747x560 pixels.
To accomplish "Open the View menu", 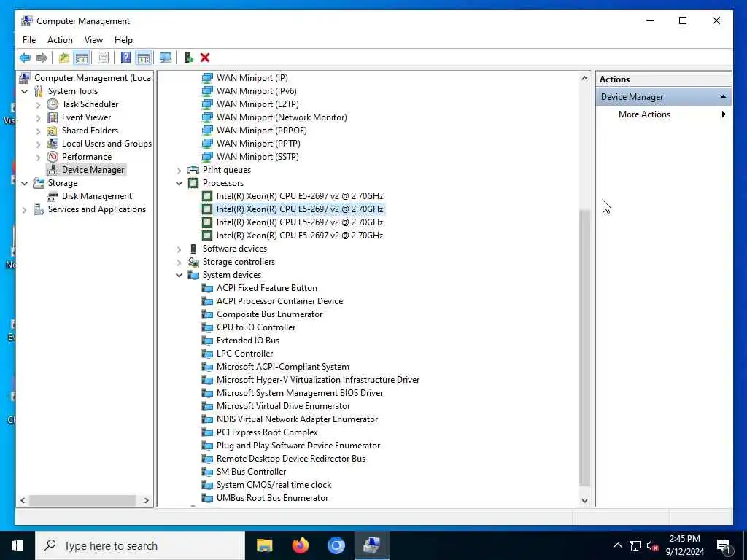I will [x=93, y=40].
